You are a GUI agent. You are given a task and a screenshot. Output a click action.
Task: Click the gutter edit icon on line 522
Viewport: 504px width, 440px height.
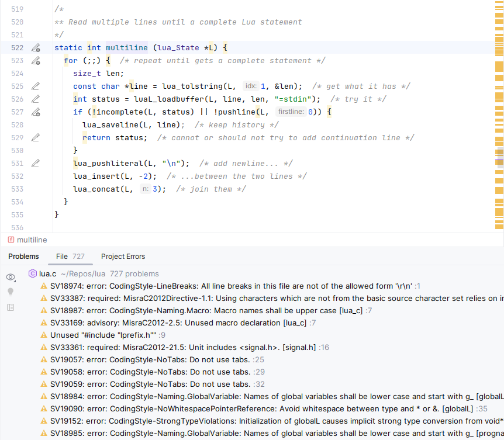coord(35,48)
